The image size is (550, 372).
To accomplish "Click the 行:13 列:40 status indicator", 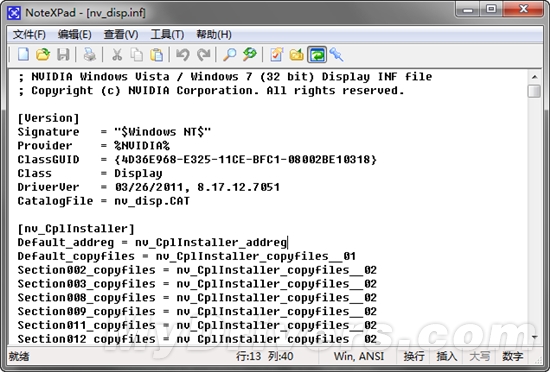I will [x=264, y=357].
